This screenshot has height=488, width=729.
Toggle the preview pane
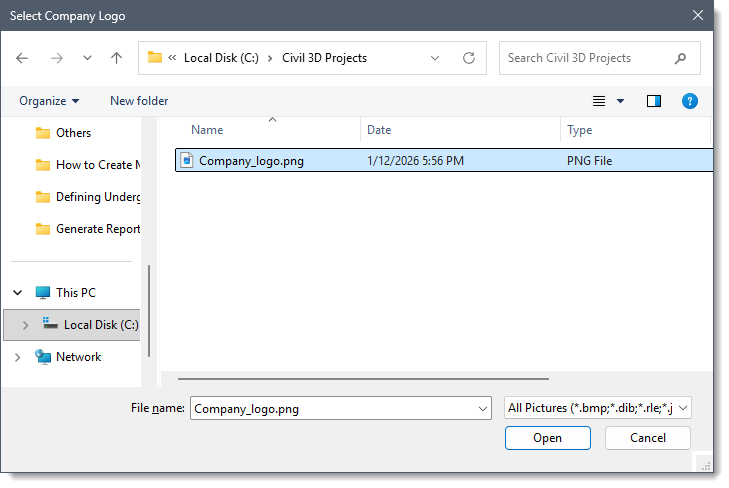click(x=654, y=101)
